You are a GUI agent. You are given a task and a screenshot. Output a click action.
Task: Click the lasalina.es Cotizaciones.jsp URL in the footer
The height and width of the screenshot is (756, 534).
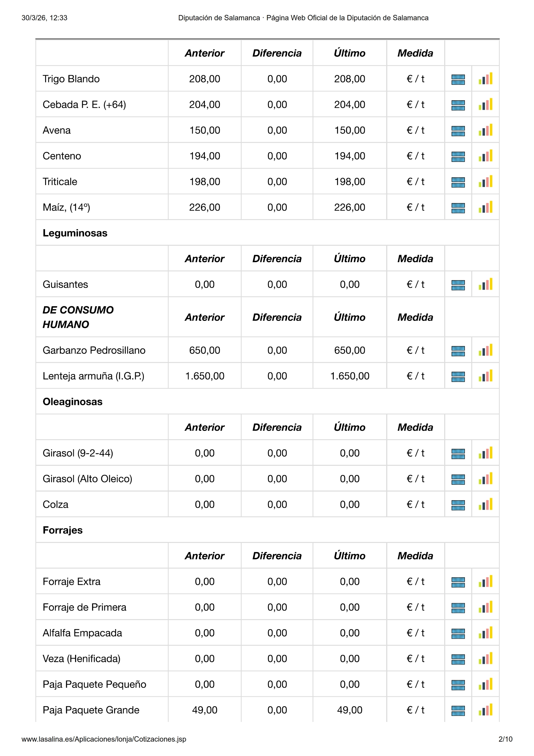(x=104, y=739)
